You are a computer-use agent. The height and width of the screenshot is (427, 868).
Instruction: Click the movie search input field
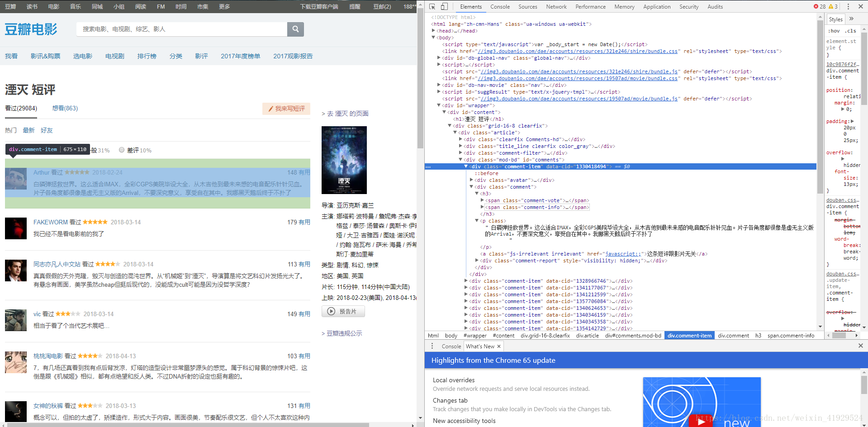(182, 29)
